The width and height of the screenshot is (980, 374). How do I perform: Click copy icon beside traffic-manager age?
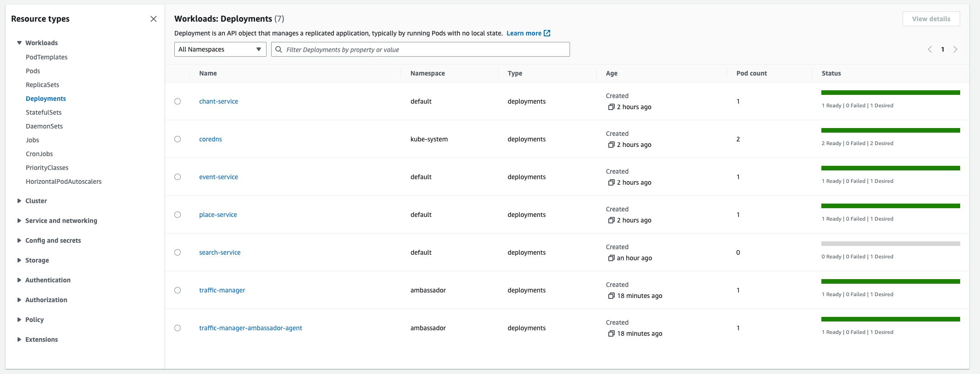[611, 296]
